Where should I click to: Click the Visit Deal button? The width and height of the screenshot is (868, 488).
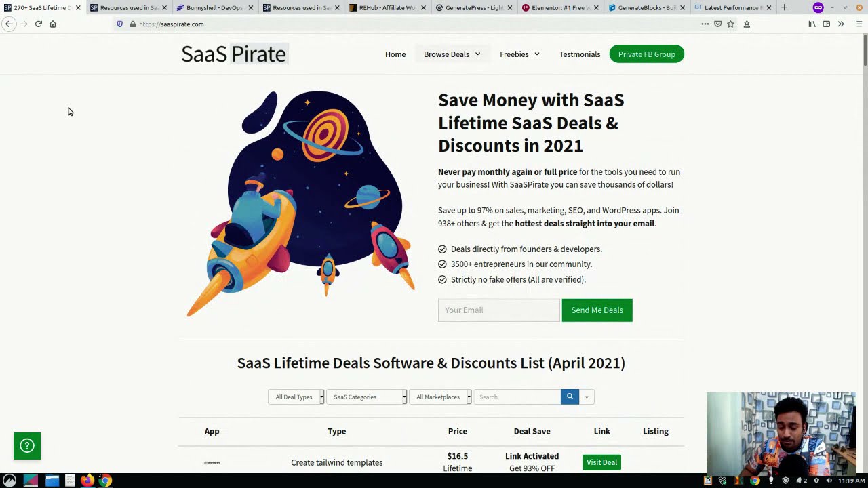(x=601, y=462)
